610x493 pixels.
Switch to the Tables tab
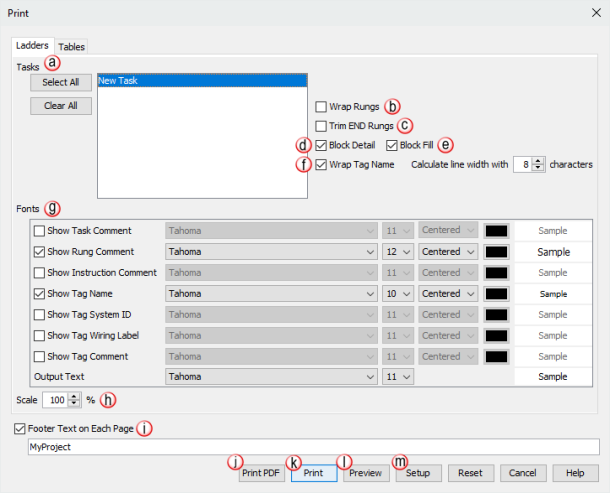click(x=71, y=46)
